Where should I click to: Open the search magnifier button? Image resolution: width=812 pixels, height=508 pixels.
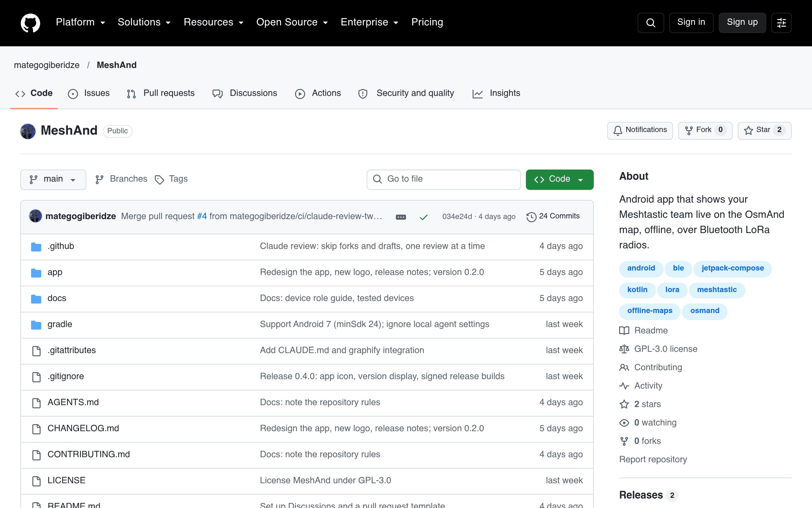coord(651,23)
